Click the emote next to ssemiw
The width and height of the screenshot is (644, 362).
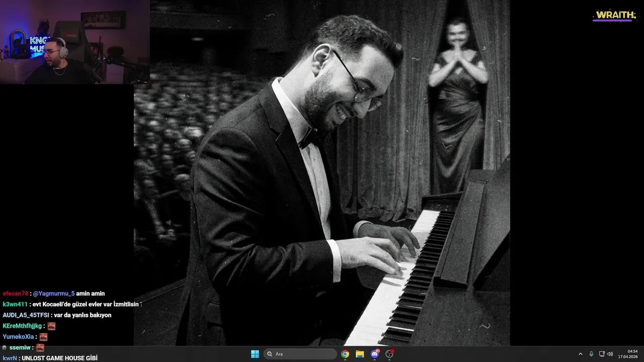40,347
